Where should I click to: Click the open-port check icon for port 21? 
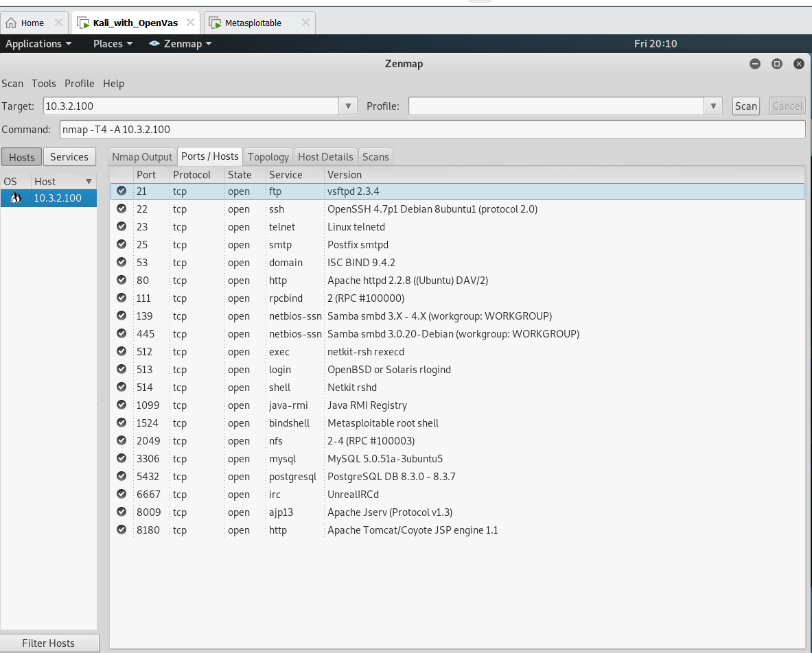(x=121, y=191)
